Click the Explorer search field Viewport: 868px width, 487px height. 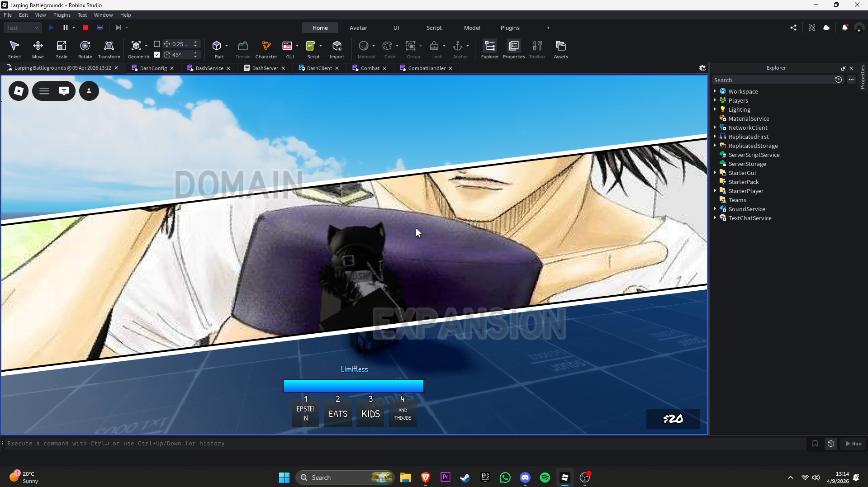[x=773, y=80]
